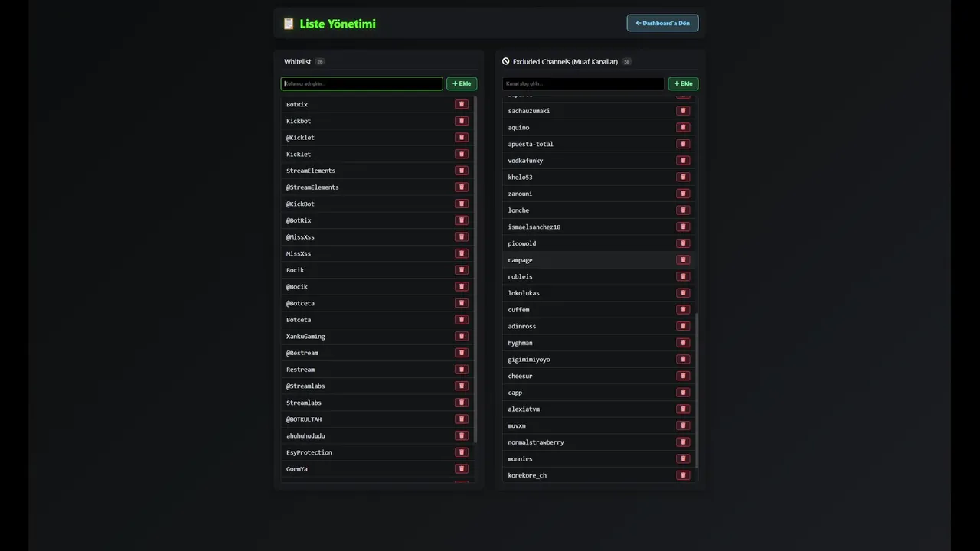
Task: Delete Kickbot from the whitelist
Action: click(x=461, y=121)
